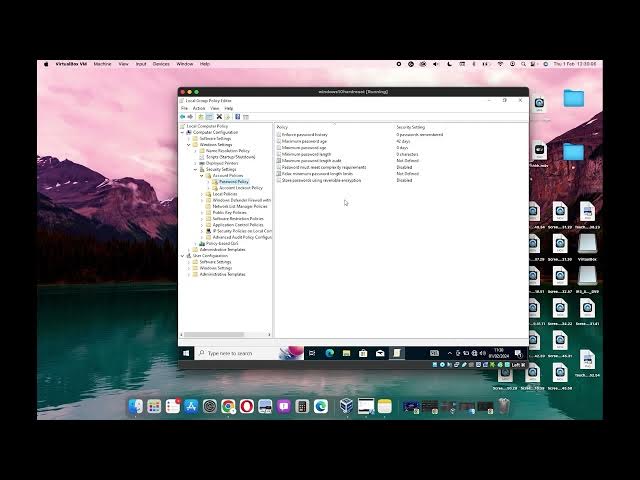The height and width of the screenshot is (480, 640).
Task: Click the Group Policy Editor taskbar icon
Action: pyautogui.click(x=396, y=353)
